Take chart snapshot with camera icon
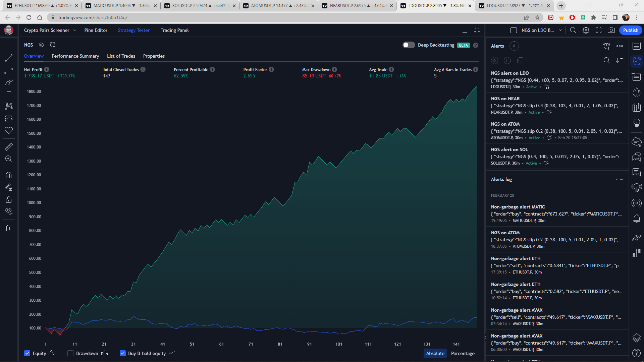This screenshot has height=362, width=644. (611, 30)
